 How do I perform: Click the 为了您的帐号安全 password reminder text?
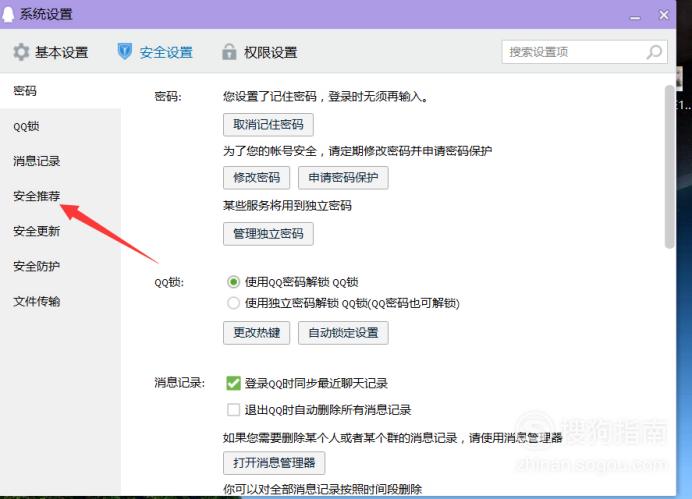[357, 151]
